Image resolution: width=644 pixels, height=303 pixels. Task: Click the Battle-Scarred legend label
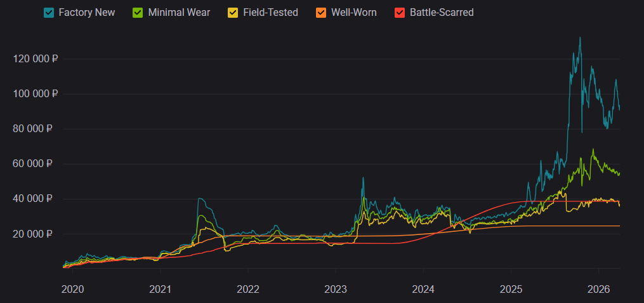[441, 13]
